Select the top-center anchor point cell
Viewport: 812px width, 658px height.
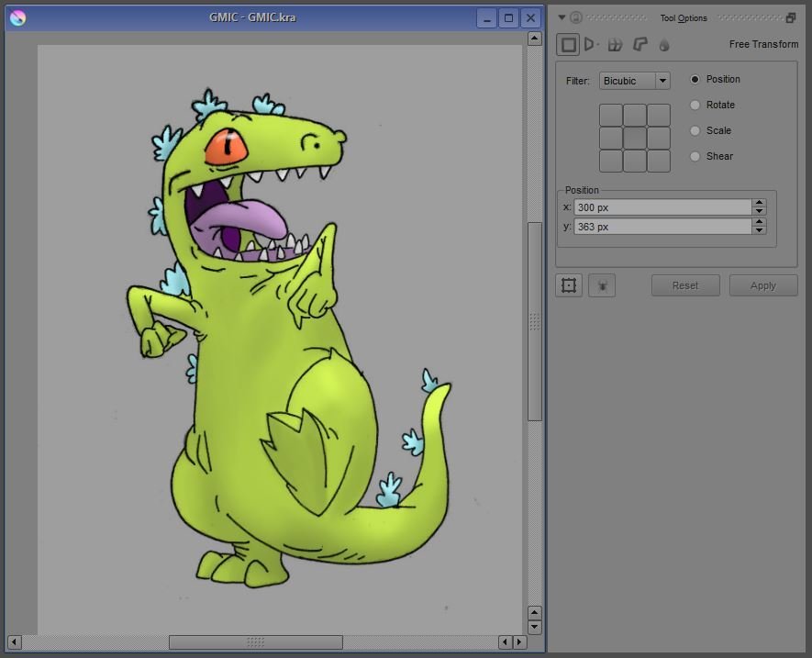click(634, 115)
